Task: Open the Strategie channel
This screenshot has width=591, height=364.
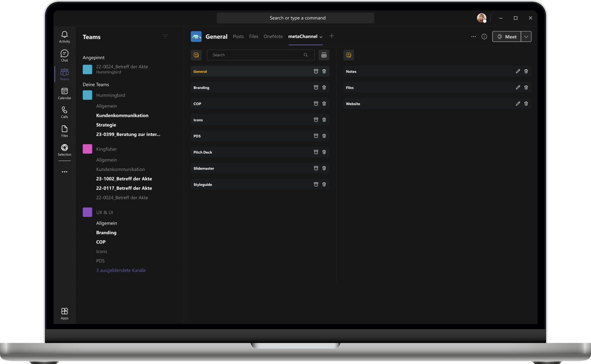Action: click(x=106, y=125)
